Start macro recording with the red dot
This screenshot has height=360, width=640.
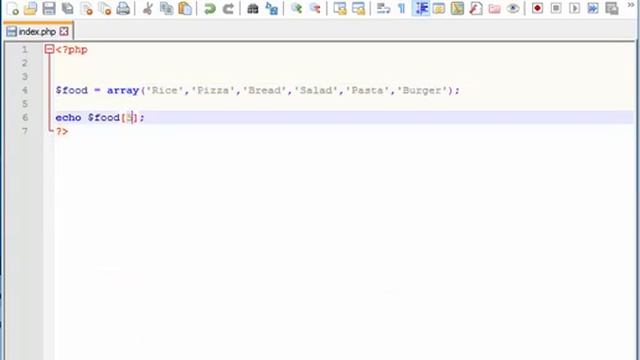[x=538, y=8]
